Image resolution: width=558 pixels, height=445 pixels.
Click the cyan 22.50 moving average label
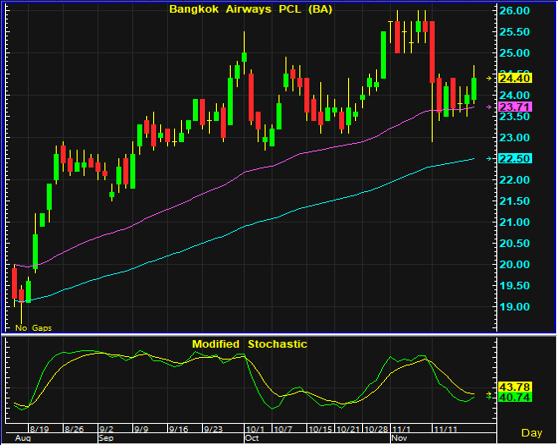(x=515, y=158)
